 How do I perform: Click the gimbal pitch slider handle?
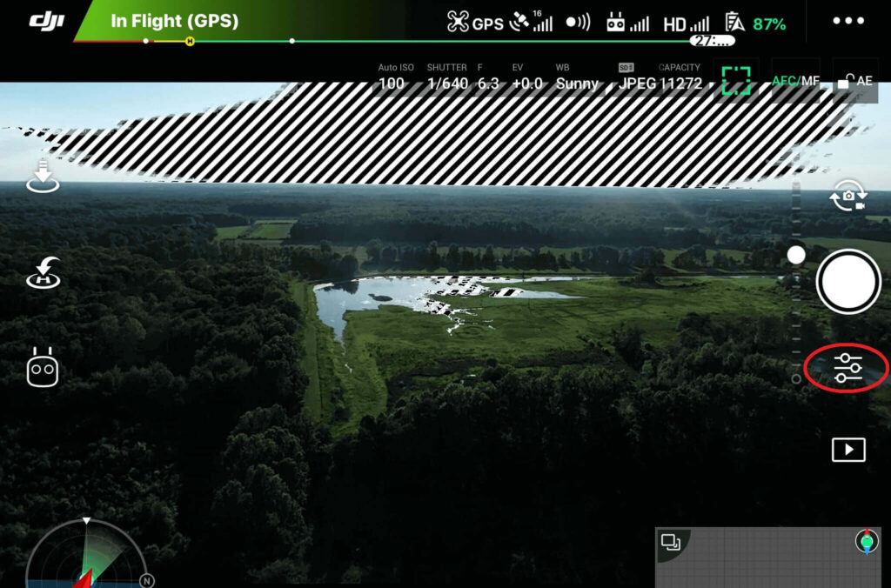click(x=796, y=255)
